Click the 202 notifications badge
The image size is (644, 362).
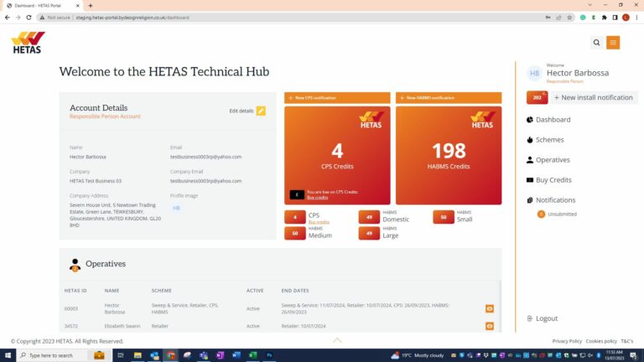[x=538, y=97]
